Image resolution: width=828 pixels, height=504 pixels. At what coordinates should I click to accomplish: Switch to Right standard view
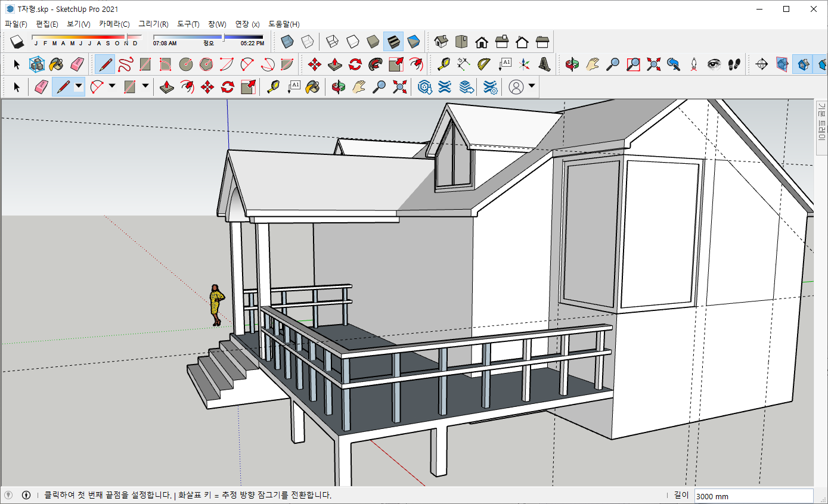[x=502, y=42]
